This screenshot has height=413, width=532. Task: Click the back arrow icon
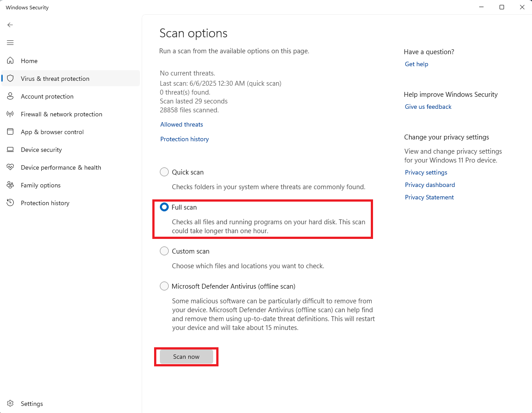[x=10, y=25]
